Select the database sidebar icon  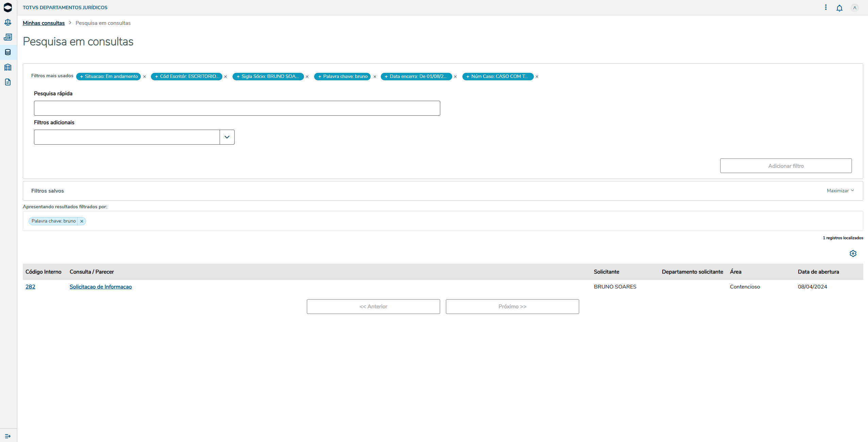8,52
